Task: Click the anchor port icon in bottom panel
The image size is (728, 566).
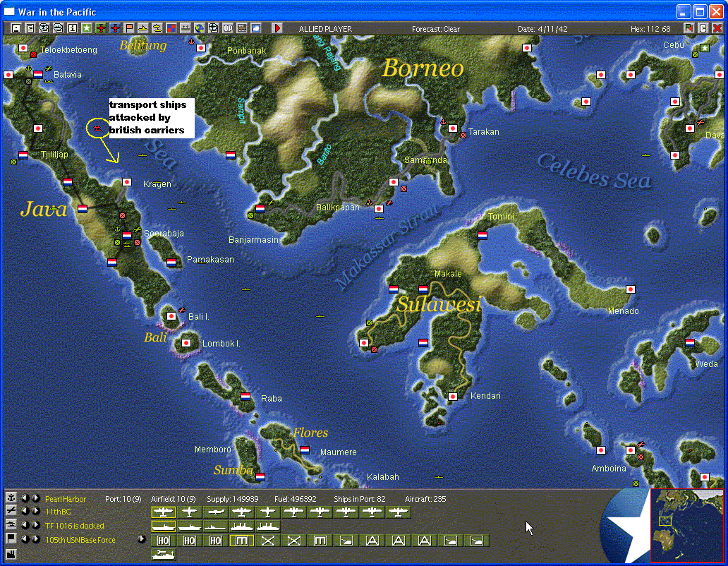Action: [x=11, y=498]
